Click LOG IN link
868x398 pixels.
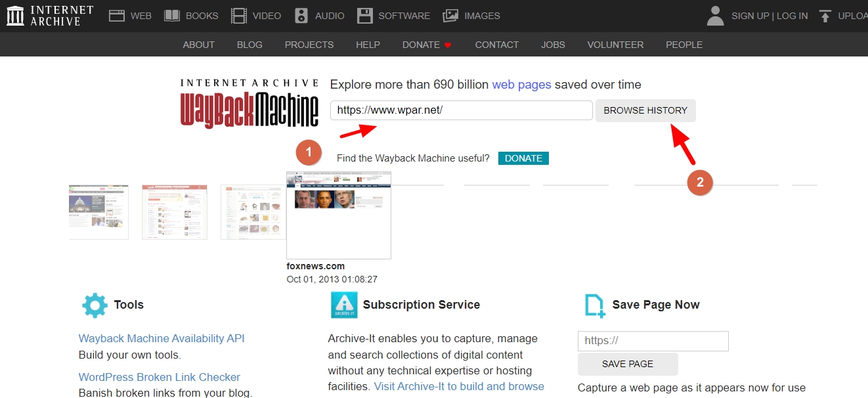click(x=792, y=16)
